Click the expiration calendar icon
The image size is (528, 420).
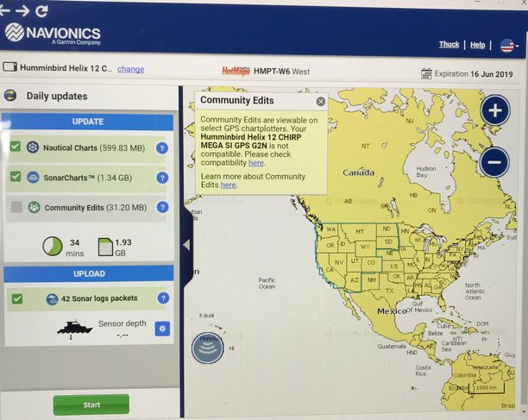tap(426, 73)
